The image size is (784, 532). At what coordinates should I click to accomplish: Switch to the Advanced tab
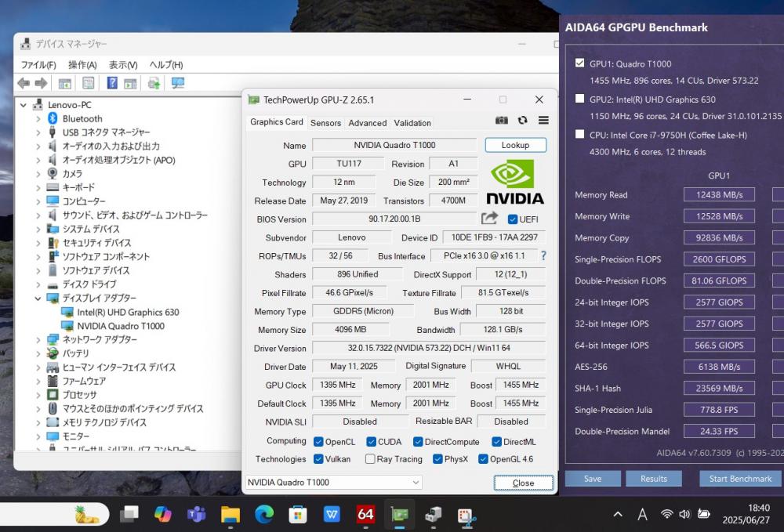368,123
